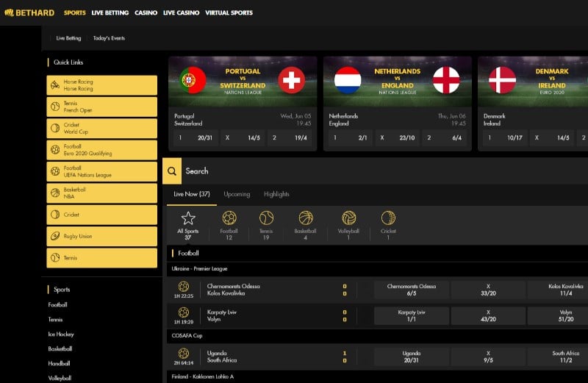Click the Rugby Union ball icon
588x383 pixels.
[x=55, y=236]
